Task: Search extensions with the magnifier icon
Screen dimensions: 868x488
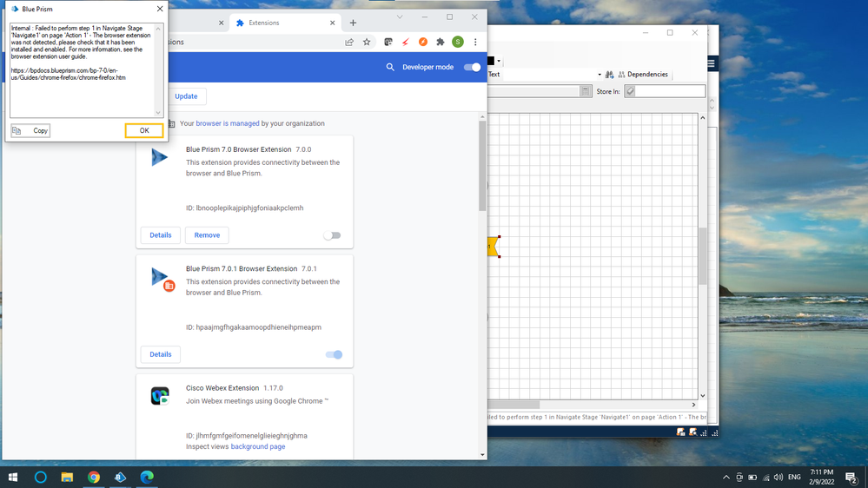Action: 390,67
